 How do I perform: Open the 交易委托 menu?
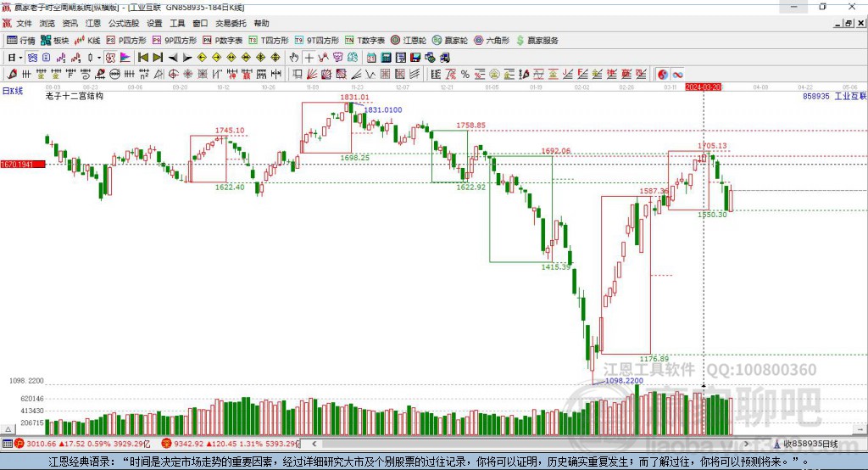coord(231,23)
